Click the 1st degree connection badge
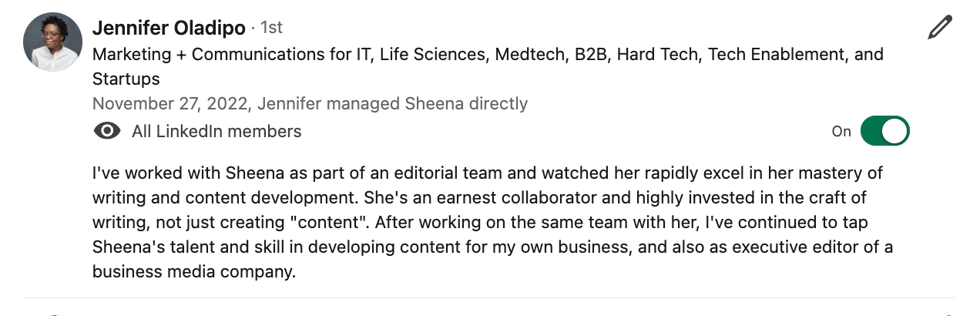Image resolution: width=980 pixels, height=316 pixels. click(271, 29)
